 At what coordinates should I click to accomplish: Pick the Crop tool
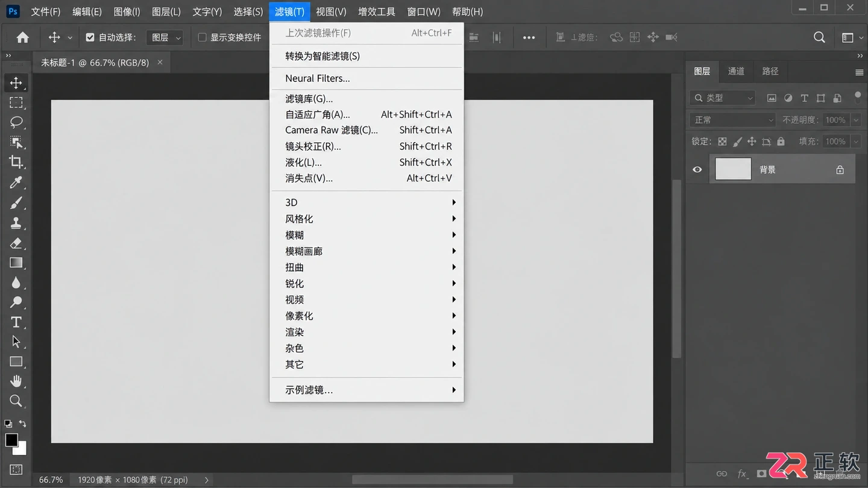click(x=16, y=162)
